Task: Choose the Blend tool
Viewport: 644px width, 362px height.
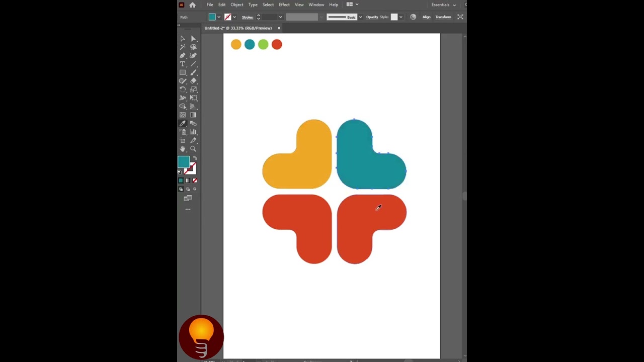Action: [193, 124]
